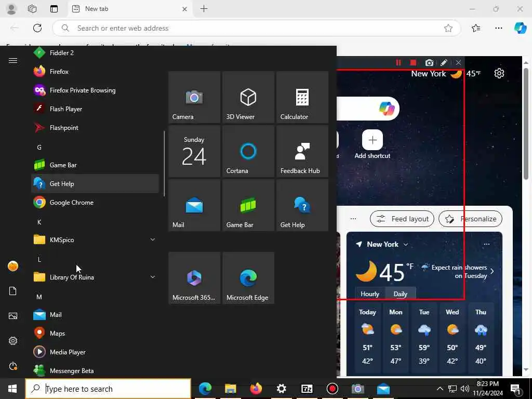Click the Windows Start button

click(12, 389)
